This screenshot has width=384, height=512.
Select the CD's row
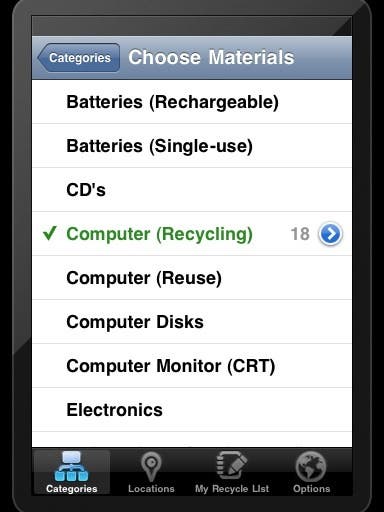pos(192,190)
